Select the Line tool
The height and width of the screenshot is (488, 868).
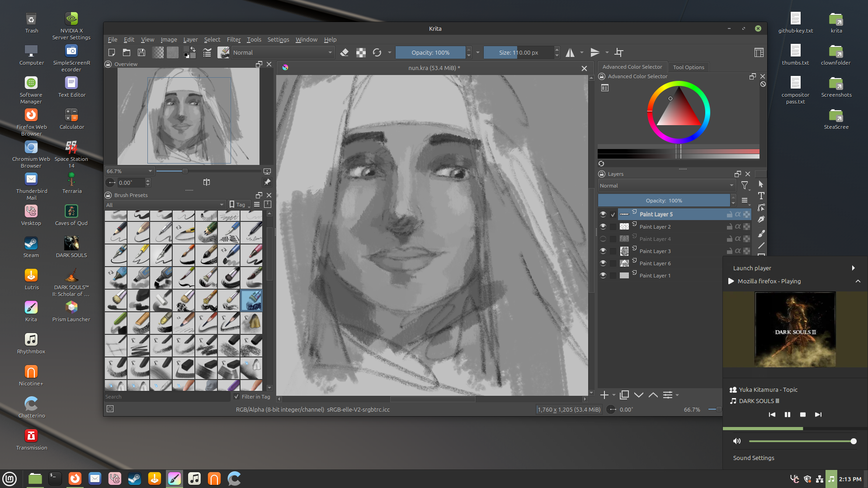(761, 245)
